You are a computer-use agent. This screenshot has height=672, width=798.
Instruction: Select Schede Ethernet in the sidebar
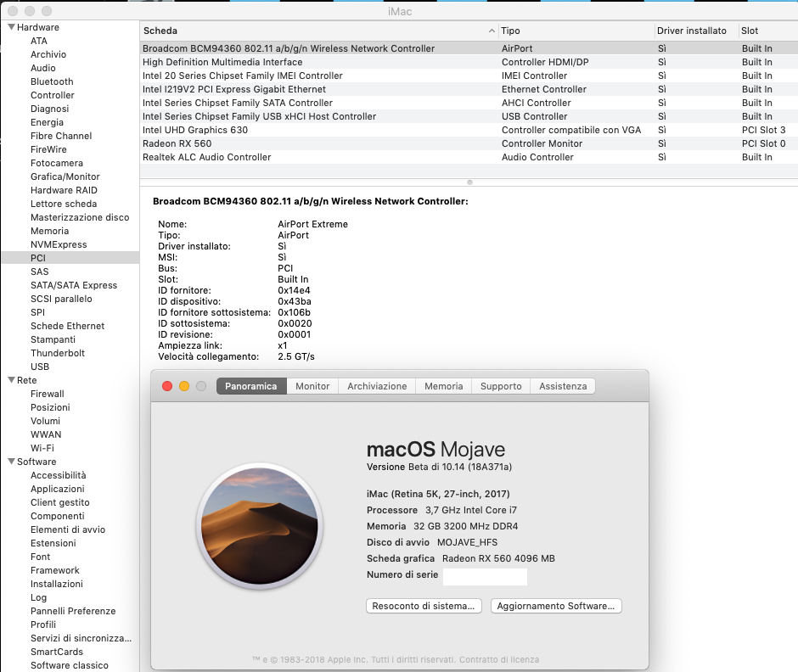[67, 326]
